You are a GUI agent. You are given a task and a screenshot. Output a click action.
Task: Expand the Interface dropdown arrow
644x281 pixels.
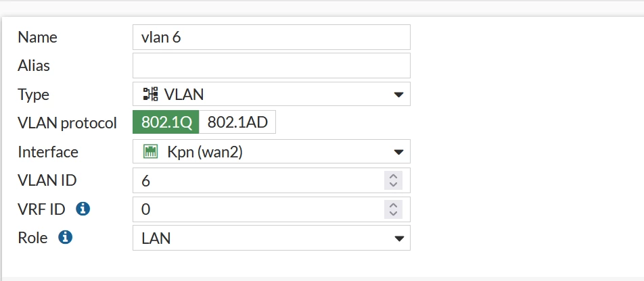coord(398,152)
